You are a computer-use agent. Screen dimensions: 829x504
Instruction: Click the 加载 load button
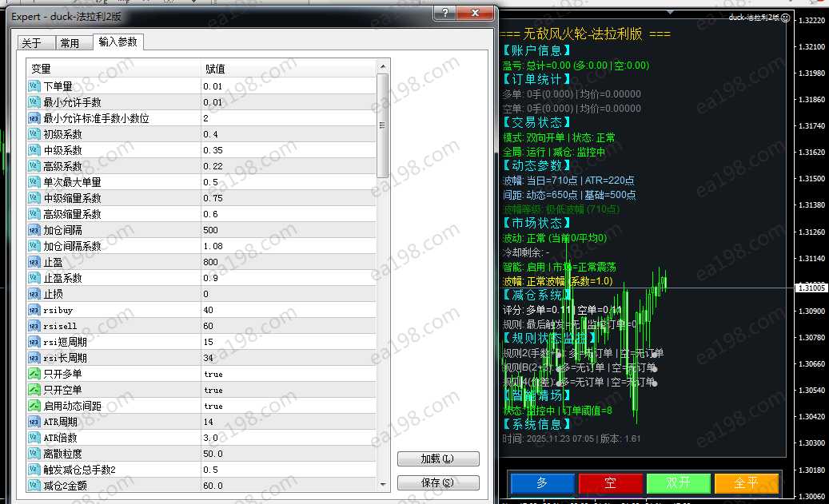438,459
